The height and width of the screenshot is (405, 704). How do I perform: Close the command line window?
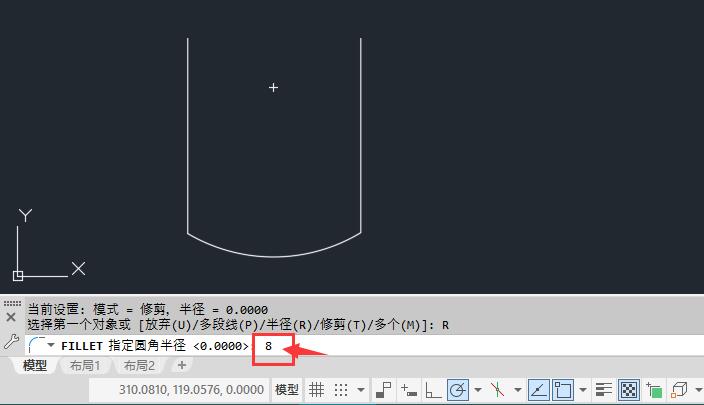pyautogui.click(x=11, y=317)
